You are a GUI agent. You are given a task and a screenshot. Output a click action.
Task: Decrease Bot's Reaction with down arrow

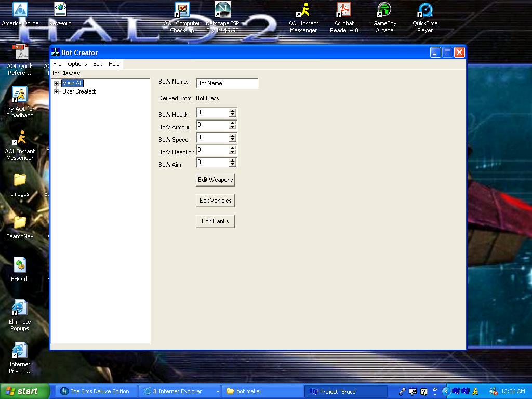coord(232,152)
